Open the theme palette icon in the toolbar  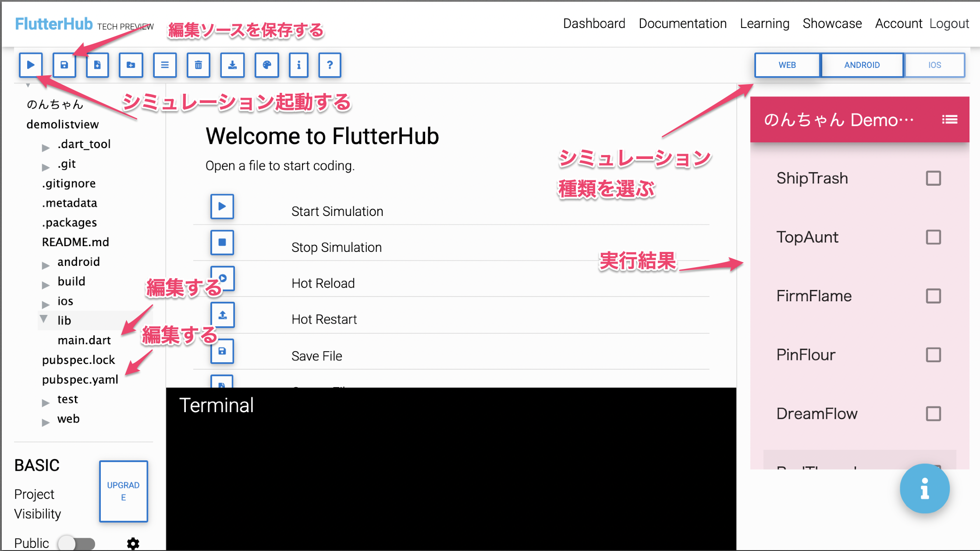(266, 65)
